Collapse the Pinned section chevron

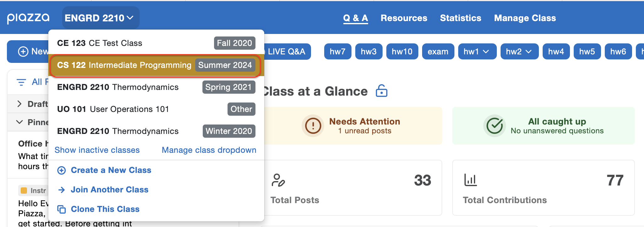tap(19, 122)
